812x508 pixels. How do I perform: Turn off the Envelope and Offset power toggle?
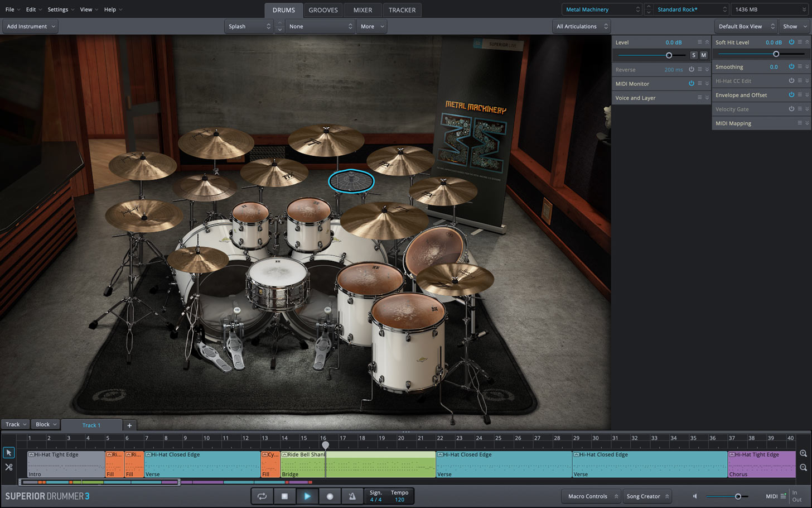(x=791, y=95)
